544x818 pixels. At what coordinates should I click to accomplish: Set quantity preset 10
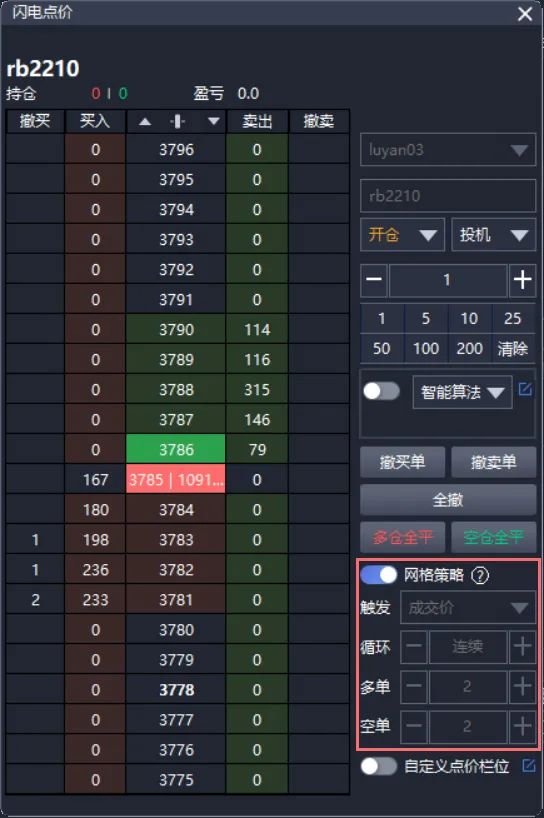(469, 318)
